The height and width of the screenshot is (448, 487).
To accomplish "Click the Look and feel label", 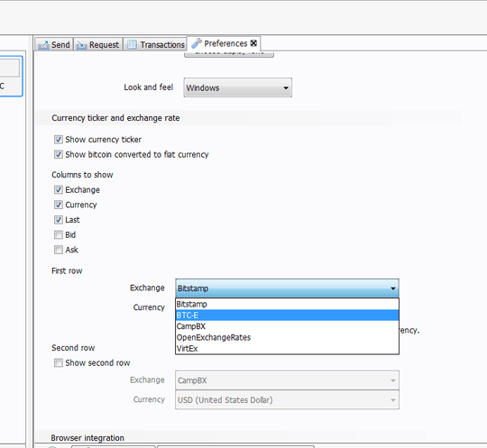I will click(x=149, y=87).
